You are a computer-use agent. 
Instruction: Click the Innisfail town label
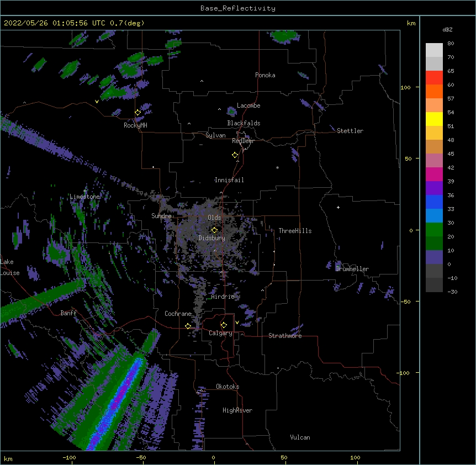click(x=229, y=180)
